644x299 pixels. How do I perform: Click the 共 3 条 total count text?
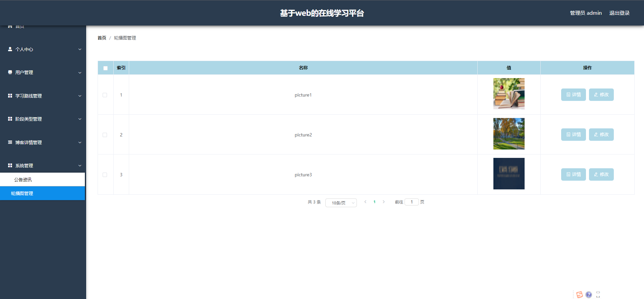coord(314,202)
